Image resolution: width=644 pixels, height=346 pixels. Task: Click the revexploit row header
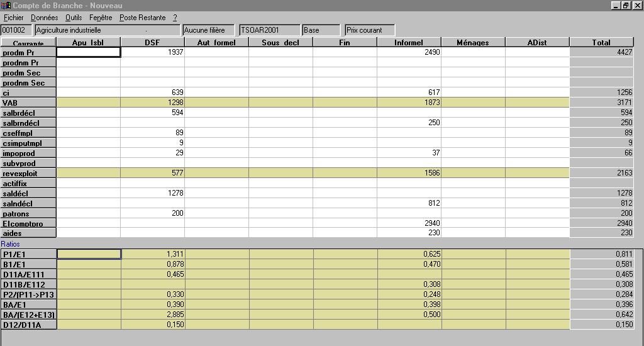coord(28,173)
